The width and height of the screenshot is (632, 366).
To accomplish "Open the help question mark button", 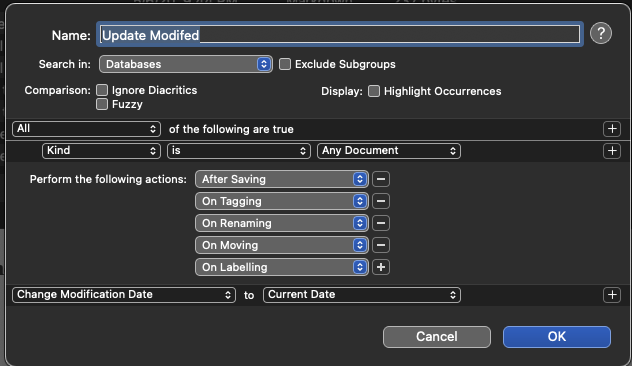I will 601,33.
